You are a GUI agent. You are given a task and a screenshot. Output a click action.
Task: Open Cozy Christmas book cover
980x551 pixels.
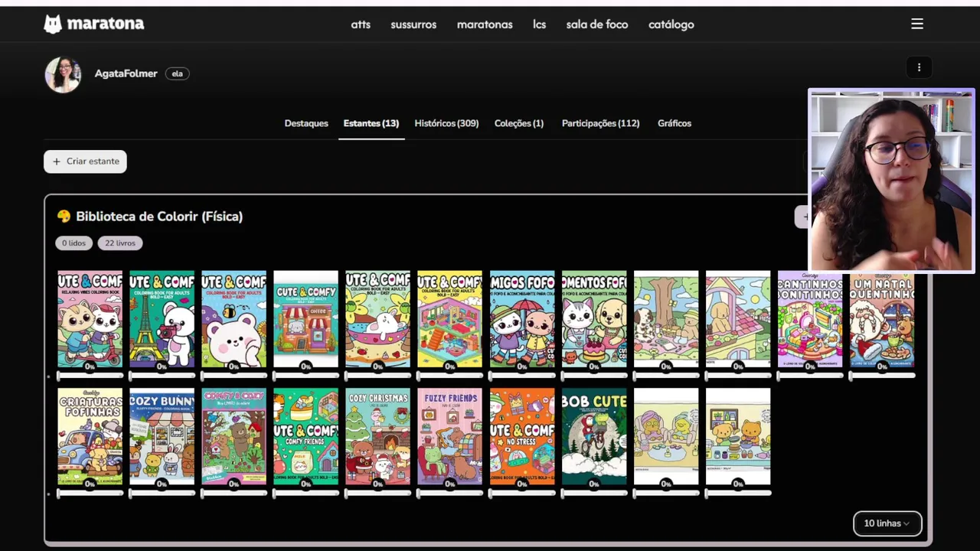pyautogui.click(x=377, y=436)
